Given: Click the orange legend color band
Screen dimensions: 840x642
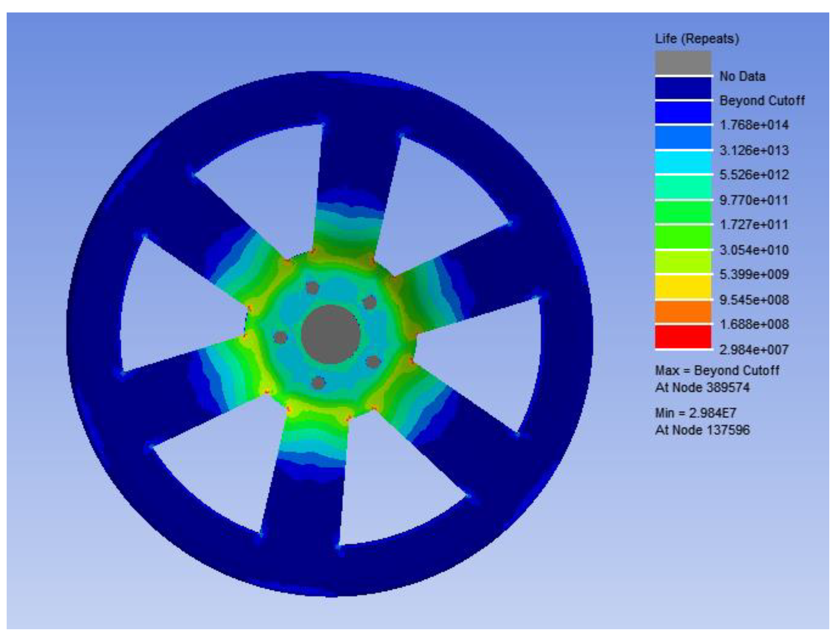Looking at the screenshot, I should [683, 312].
